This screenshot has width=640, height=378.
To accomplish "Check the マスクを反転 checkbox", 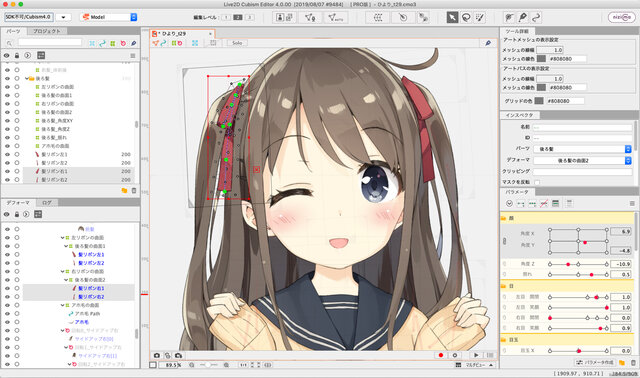I will pyautogui.click(x=537, y=182).
